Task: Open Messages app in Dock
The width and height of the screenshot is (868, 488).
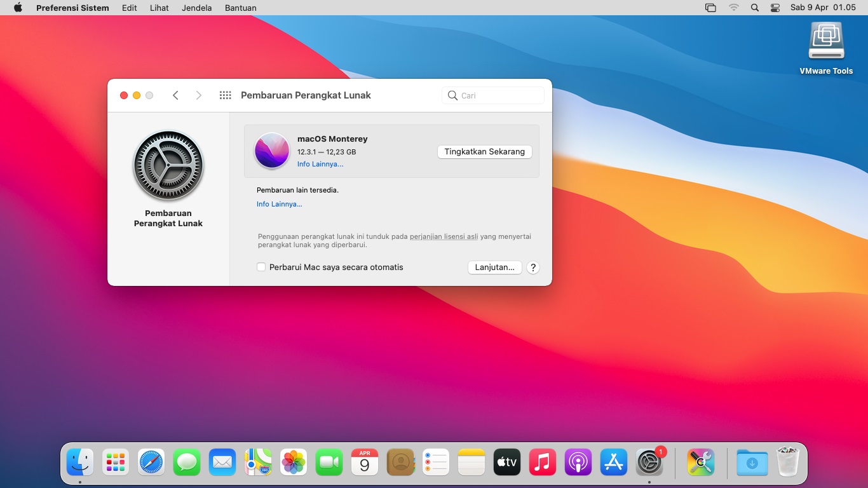Action: (x=187, y=462)
